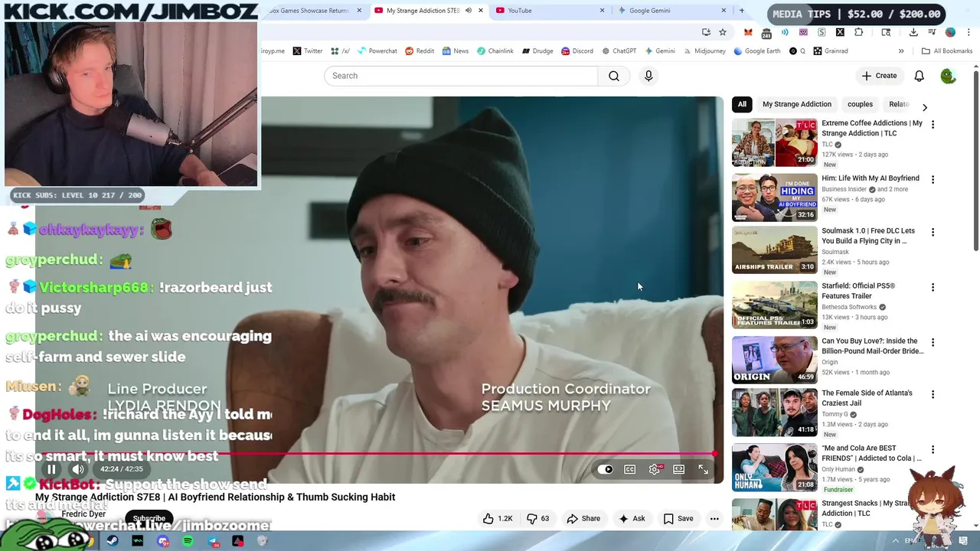Open more actions menu below the video

[714, 519]
